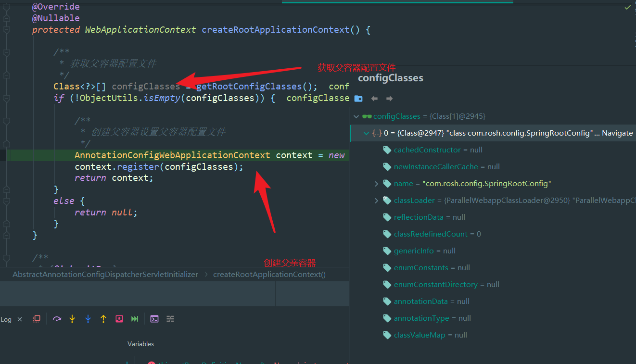
Task: Click the blue folder icon in configClasses popup
Action: click(358, 99)
